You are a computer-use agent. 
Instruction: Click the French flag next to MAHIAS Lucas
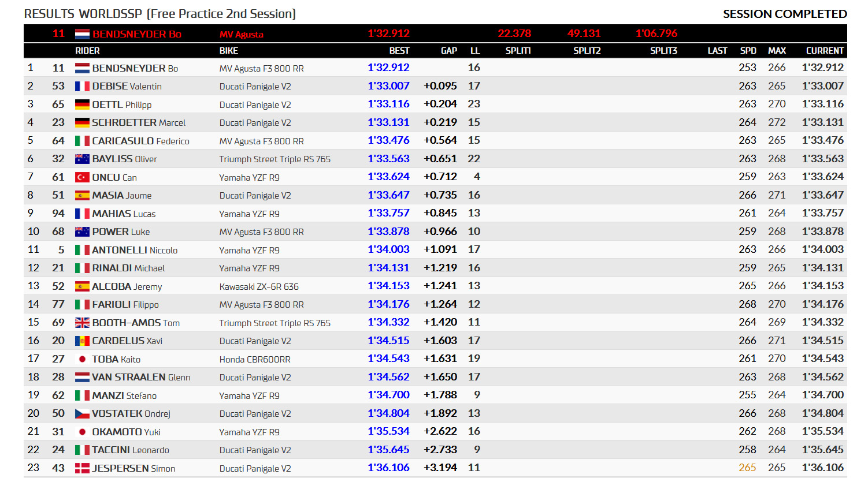82,214
